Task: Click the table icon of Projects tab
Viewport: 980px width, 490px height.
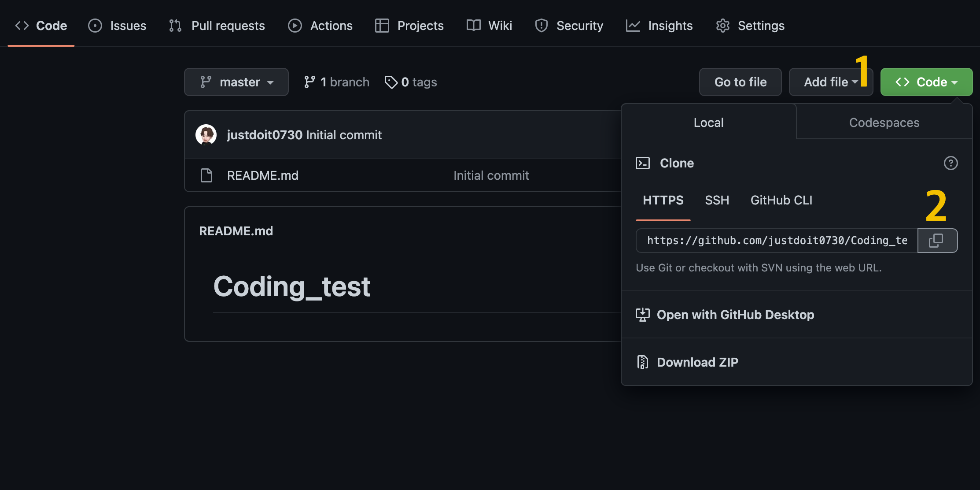Action: pos(382,26)
